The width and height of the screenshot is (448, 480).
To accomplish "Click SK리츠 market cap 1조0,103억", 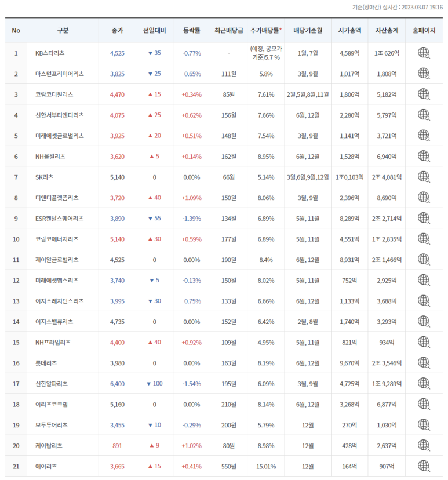I will click(x=349, y=177).
